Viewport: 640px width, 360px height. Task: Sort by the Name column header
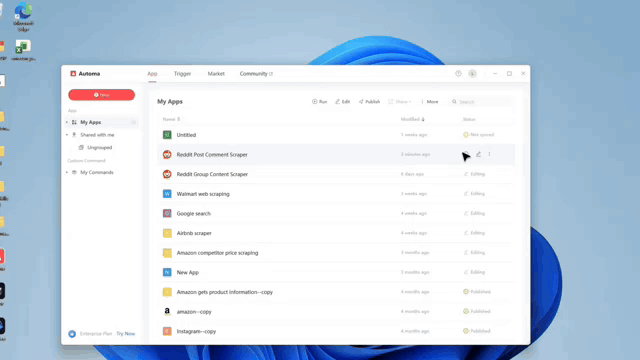tap(171, 119)
